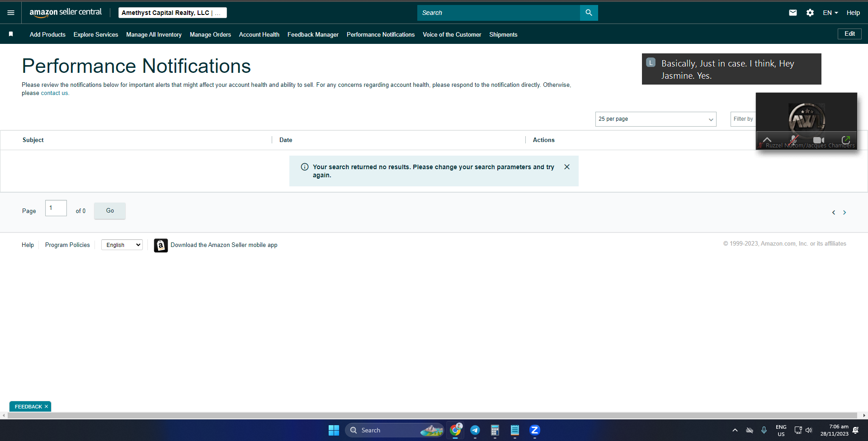Click the Amazon Seller Central logo

click(66, 13)
